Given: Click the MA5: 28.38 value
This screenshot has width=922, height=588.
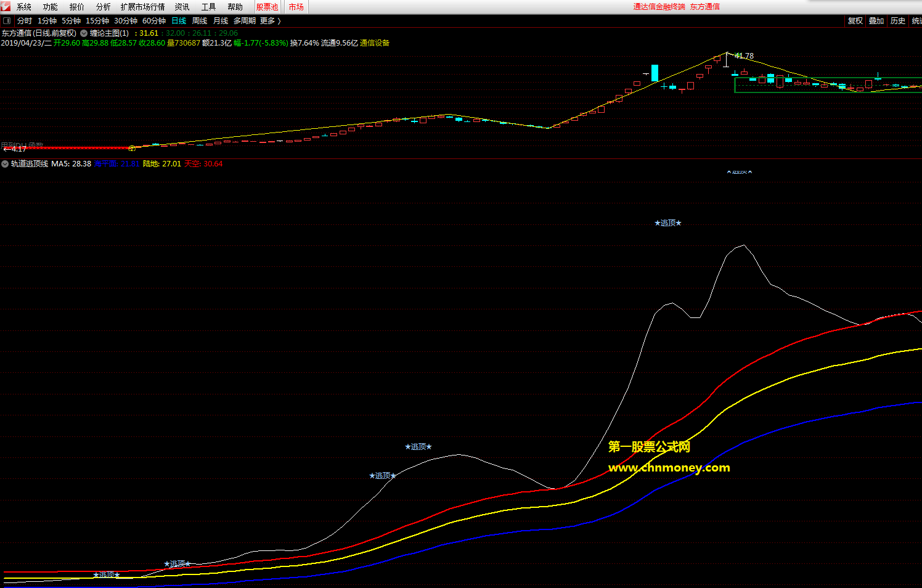Looking at the screenshot, I should tap(71, 164).
